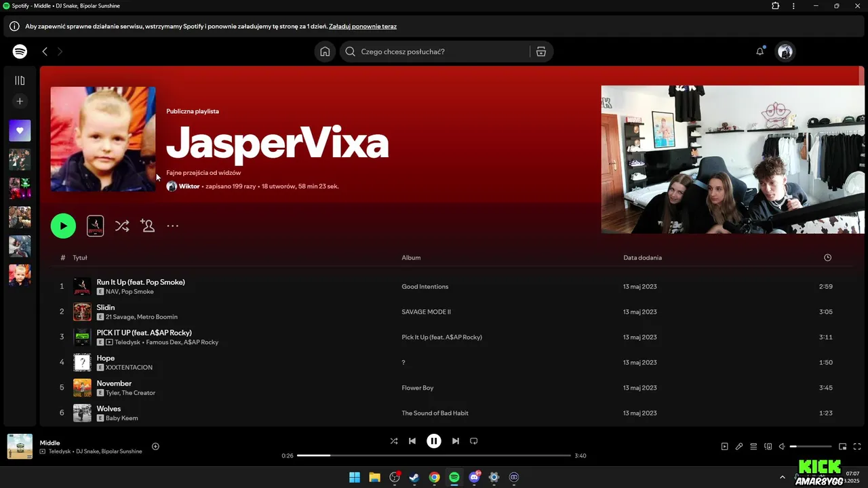Viewport: 868px width, 488px height.
Task: Click the JasperVixa playlist cover image
Action: click(x=103, y=139)
